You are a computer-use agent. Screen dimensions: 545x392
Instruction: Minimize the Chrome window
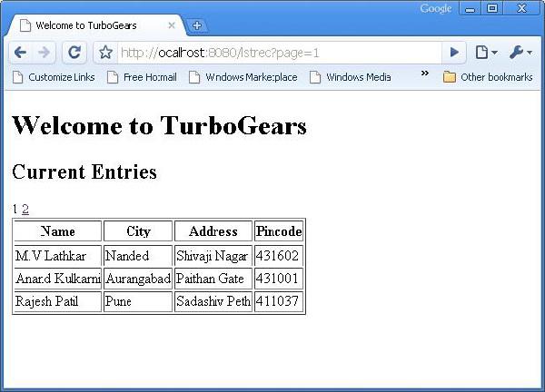pos(470,8)
